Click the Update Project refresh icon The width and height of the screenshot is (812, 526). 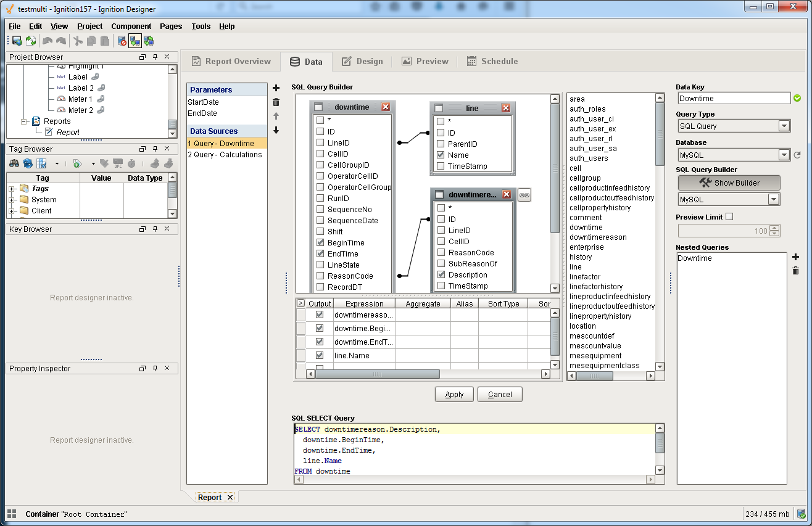tap(31, 41)
